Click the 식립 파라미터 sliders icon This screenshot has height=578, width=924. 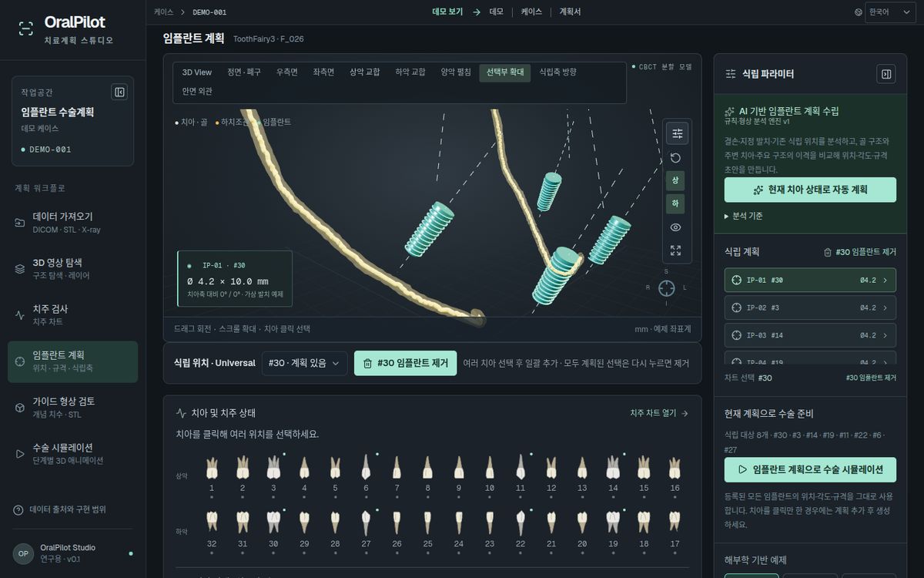731,74
